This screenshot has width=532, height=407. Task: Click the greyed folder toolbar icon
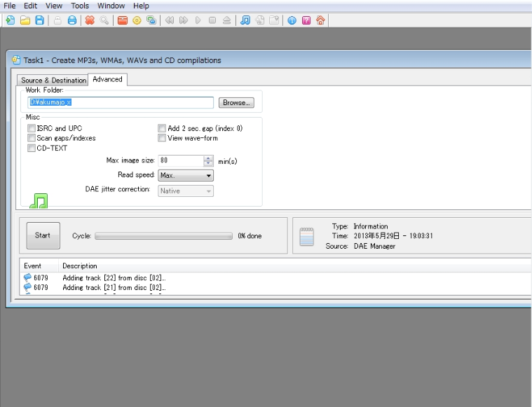pyautogui.click(x=274, y=20)
